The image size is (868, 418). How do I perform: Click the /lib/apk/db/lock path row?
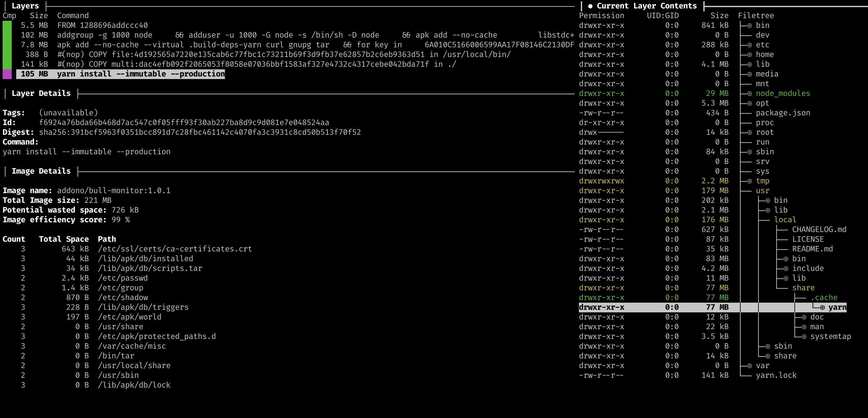134,385
